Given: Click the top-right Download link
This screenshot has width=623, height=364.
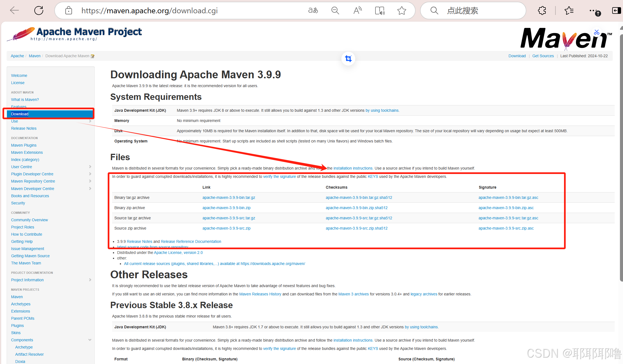Looking at the screenshot, I should (x=517, y=56).
